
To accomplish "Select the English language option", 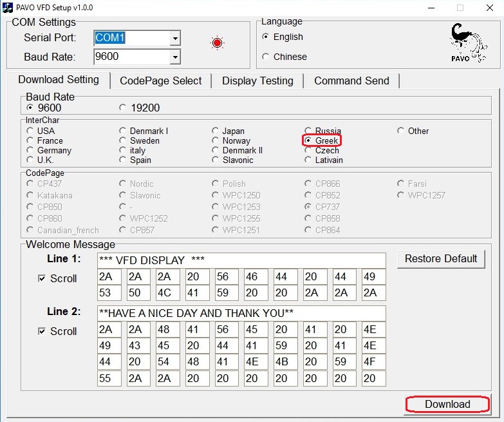I will 283,37.
